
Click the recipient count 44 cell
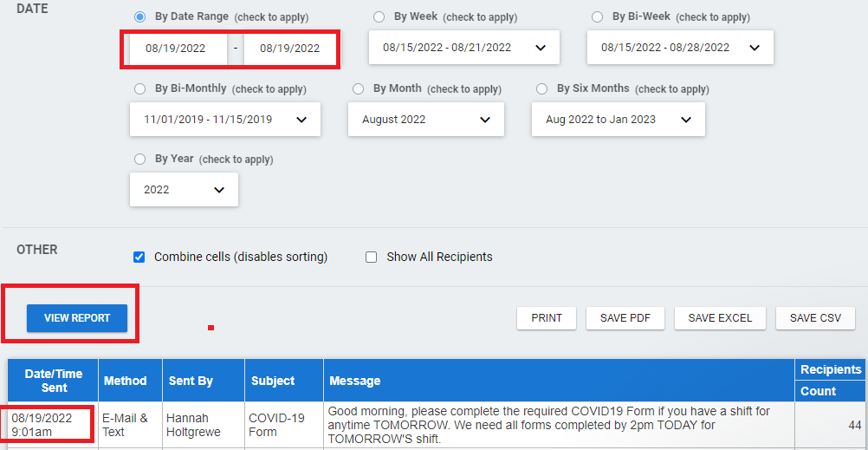tap(831, 425)
